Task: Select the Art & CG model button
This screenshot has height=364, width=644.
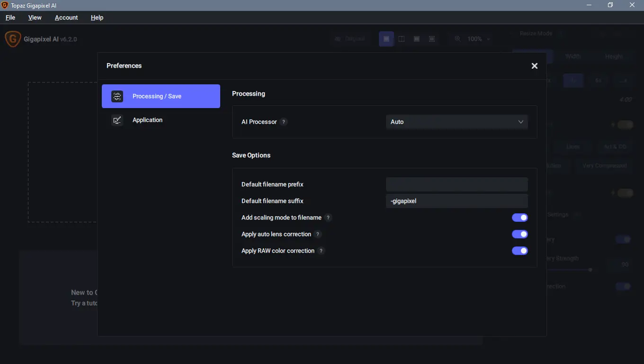Action: click(x=615, y=146)
